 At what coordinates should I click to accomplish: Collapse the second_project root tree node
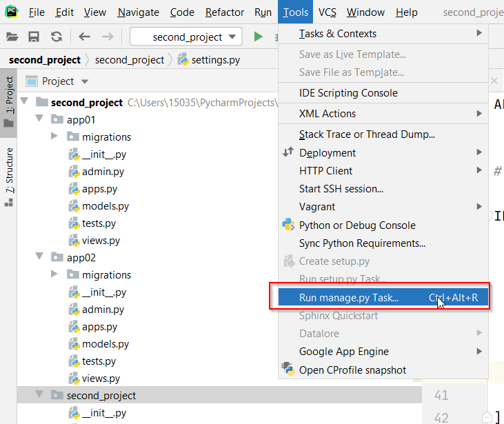tap(24, 101)
